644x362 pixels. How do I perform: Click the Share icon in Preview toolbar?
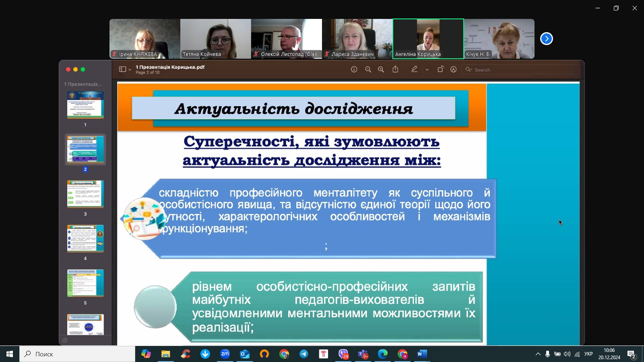tap(395, 69)
